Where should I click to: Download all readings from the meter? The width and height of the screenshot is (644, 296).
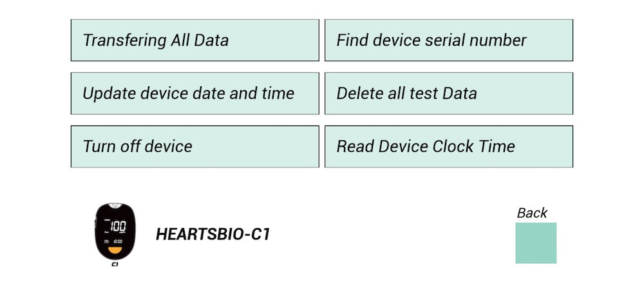(x=194, y=40)
